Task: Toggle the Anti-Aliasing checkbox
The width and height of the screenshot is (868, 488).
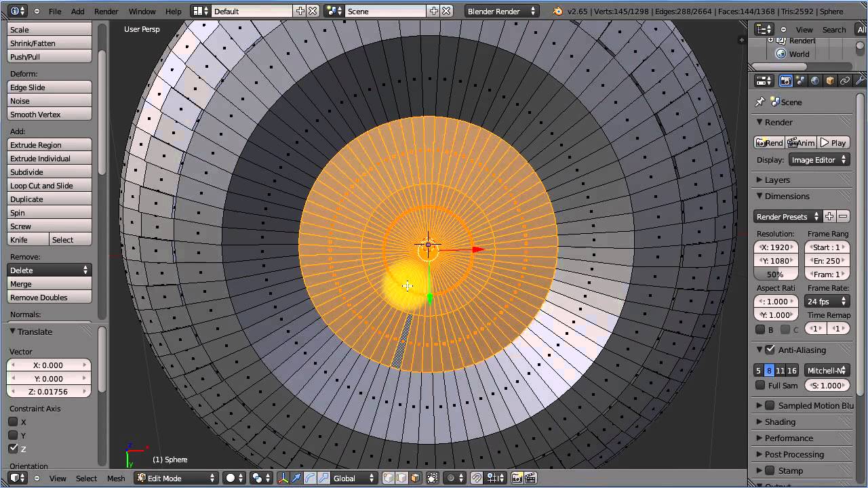Action: [770, 350]
